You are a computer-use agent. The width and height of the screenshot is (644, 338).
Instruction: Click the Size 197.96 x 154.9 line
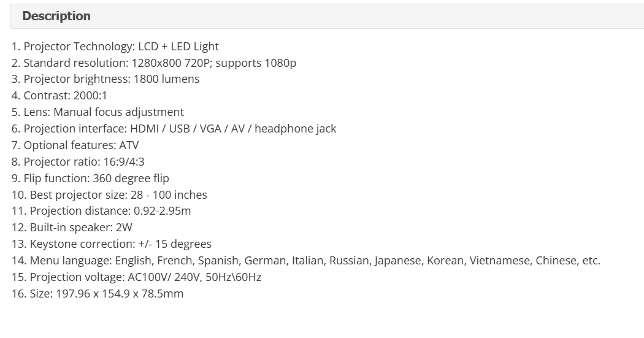[98, 294]
